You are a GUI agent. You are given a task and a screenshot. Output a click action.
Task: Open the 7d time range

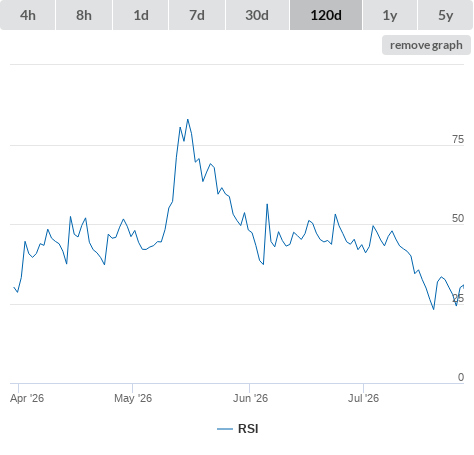click(x=197, y=15)
